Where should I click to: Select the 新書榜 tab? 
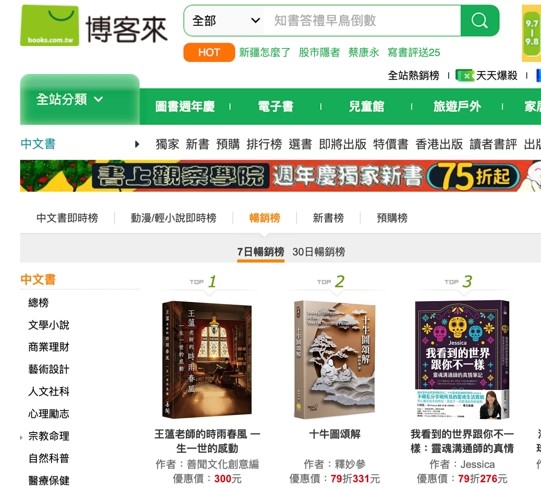[328, 218]
